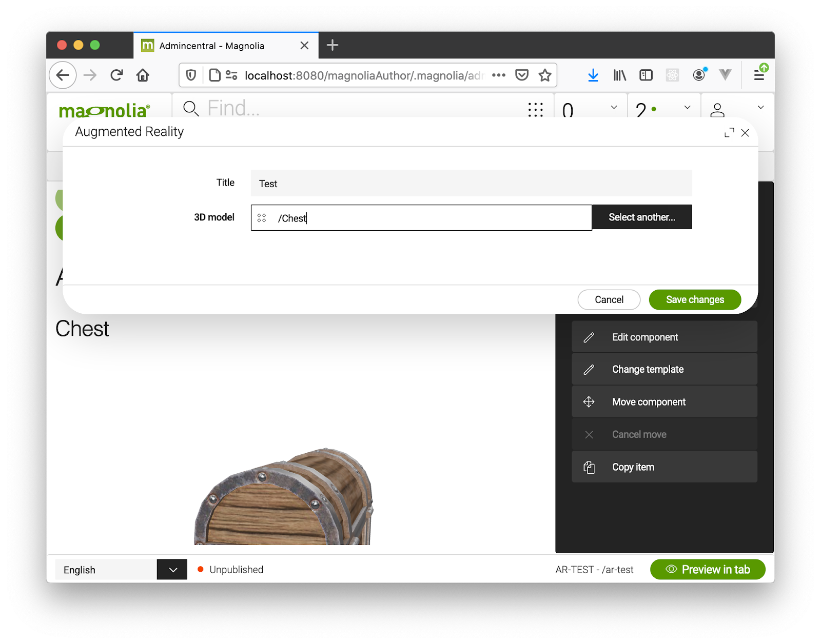Open the user profile icon
The width and height of the screenshot is (821, 644).
pyautogui.click(x=717, y=109)
